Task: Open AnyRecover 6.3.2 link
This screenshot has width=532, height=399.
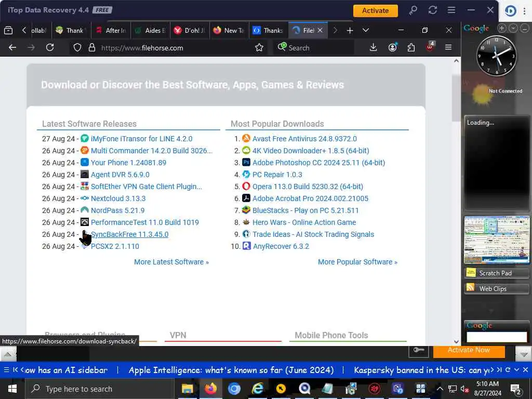Action: tap(281, 246)
